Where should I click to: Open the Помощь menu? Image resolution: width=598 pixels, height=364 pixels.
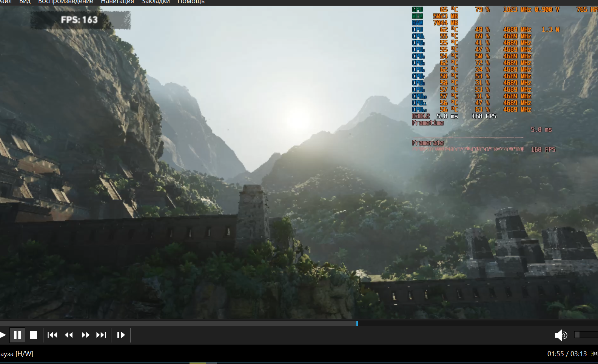click(x=191, y=2)
